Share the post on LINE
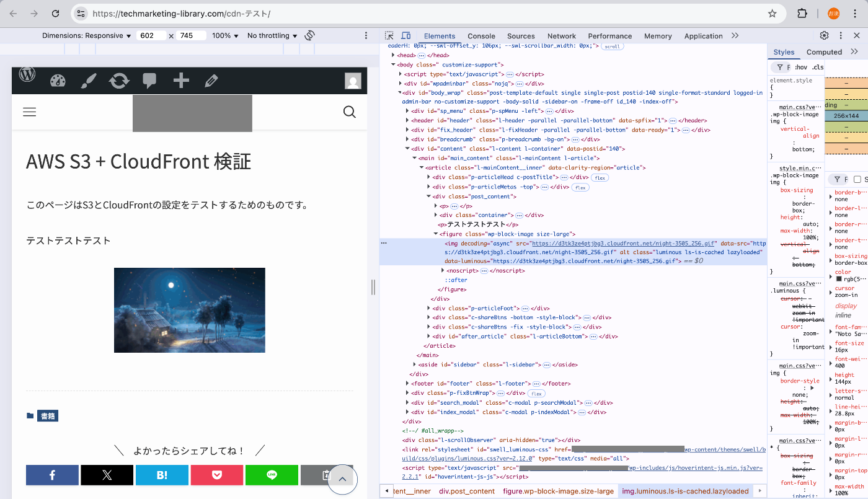Viewport: 868px width, 499px height. pyautogui.click(x=272, y=475)
